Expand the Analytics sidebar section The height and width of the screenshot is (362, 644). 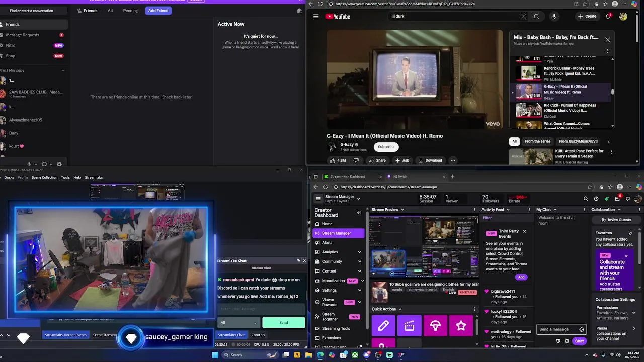[359, 252]
